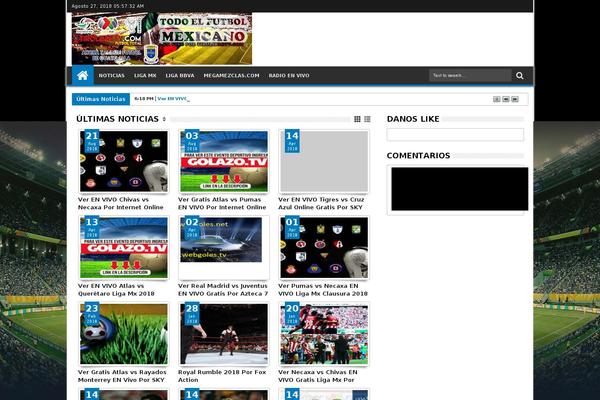Screen dimensions: 600x400
Task: Show previous ticker headline
Action: (x=506, y=99)
